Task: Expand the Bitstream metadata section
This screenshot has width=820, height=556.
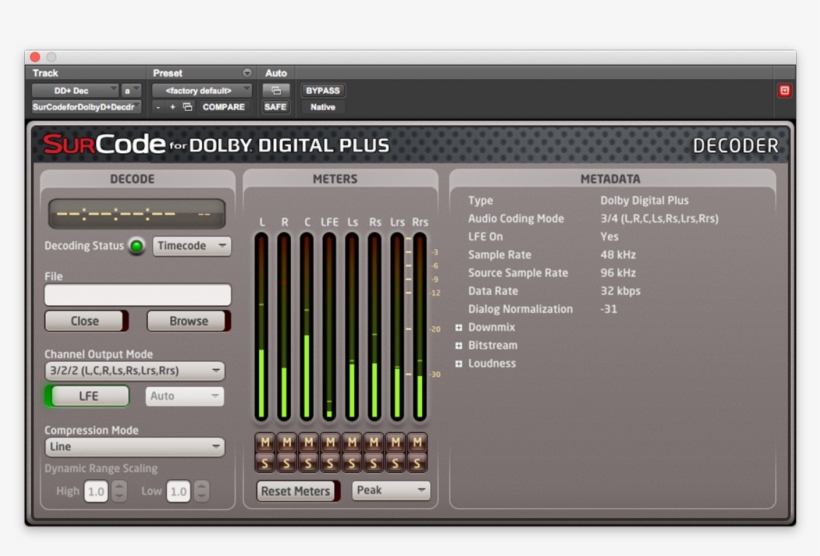Action: [x=459, y=346]
